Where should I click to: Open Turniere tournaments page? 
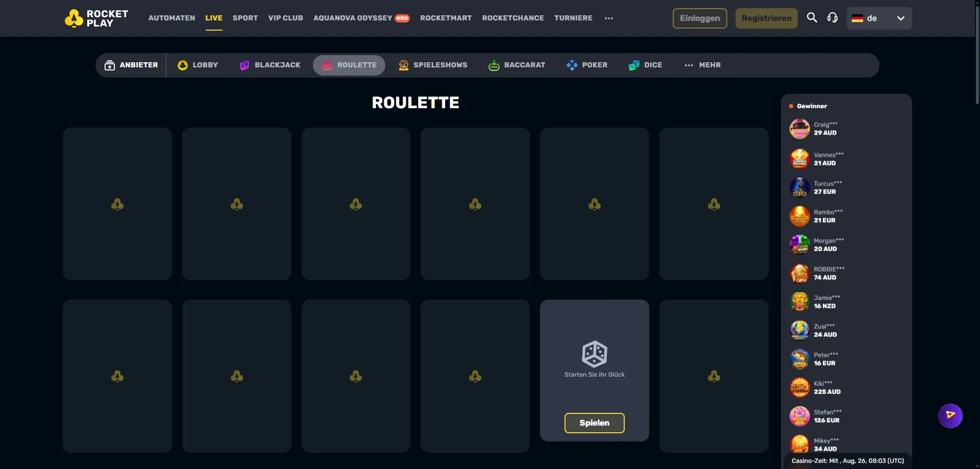573,18
